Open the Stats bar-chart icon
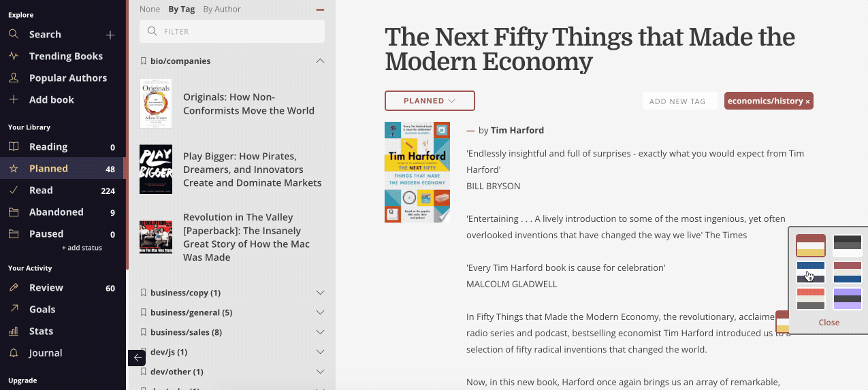The width and height of the screenshot is (868, 390). point(14,331)
